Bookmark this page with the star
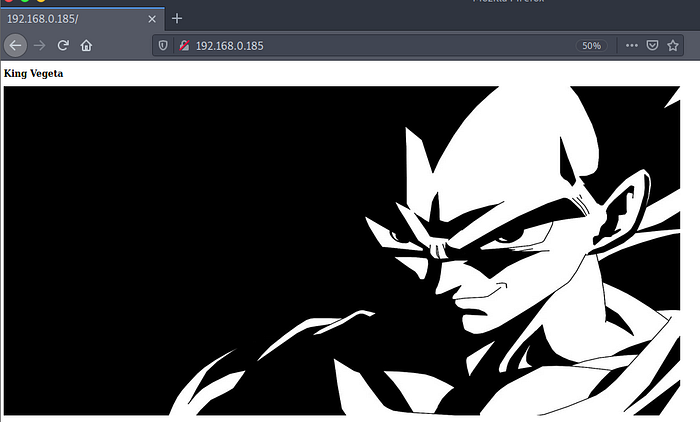700x422 pixels. click(x=673, y=45)
